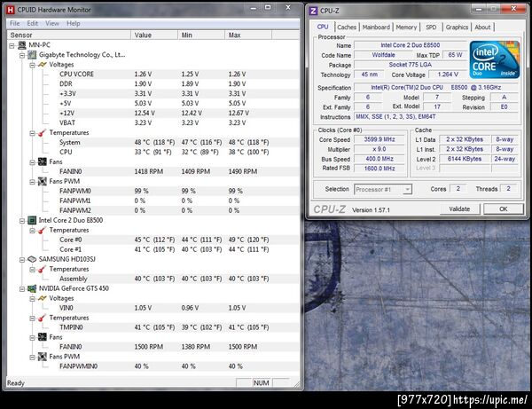
Task: Select the DDR voltage row
Action: pyautogui.click(x=178, y=83)
